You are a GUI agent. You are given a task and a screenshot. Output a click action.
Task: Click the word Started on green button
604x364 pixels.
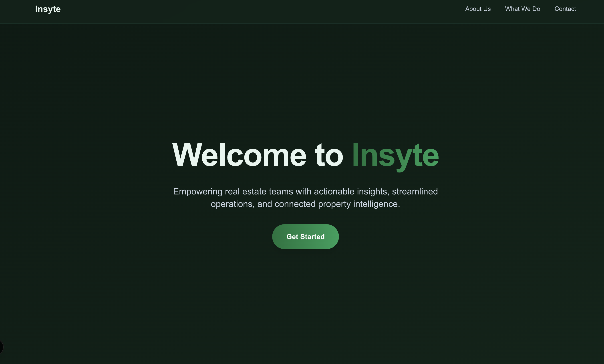click(312, 237)
